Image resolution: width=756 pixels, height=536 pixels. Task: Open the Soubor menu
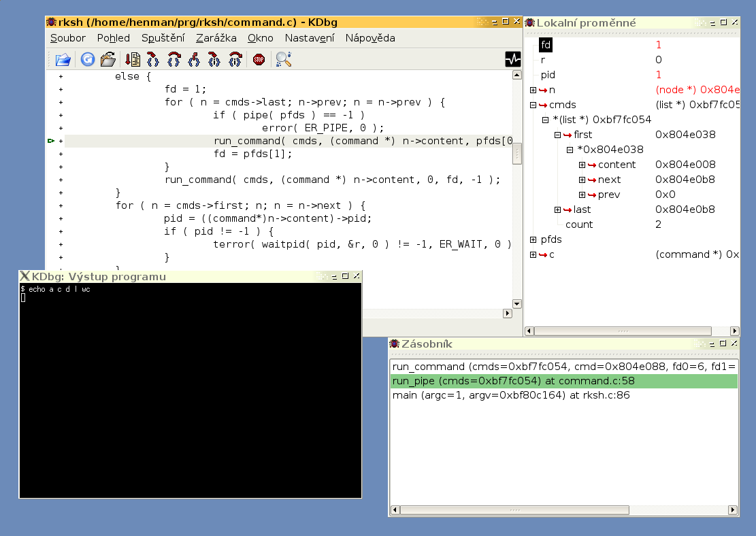click(68, 38)
